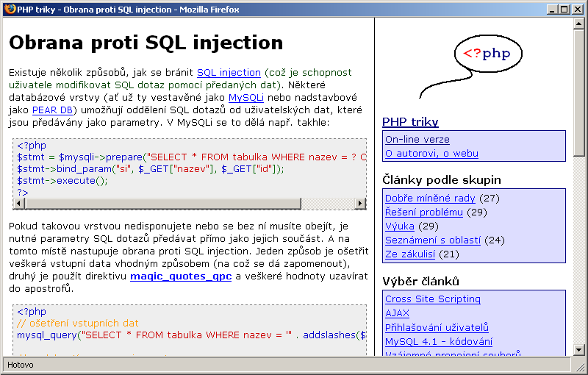Open the Seznámení s oblastí category
Image resolution: width=588 pixels, height=375 pixels.
point(432,240)
